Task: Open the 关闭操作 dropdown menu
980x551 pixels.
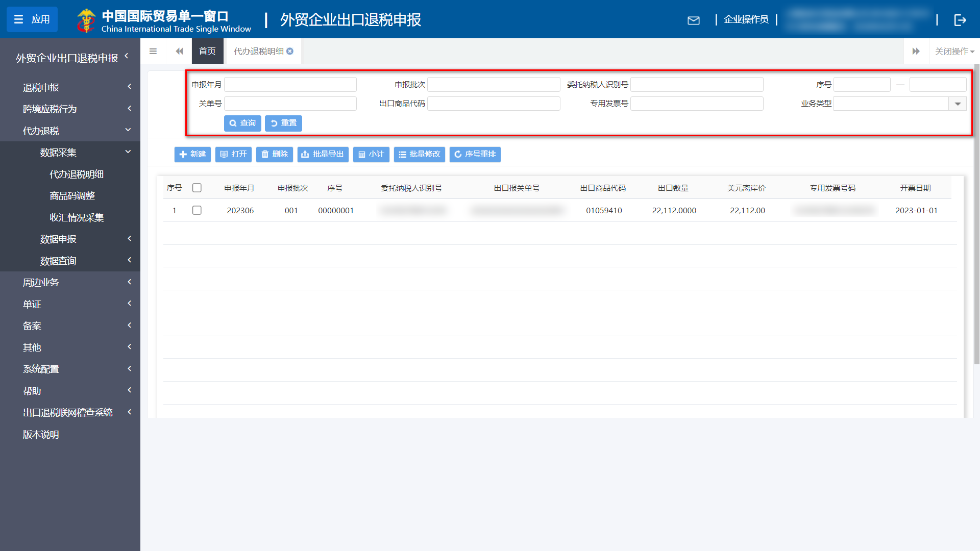Action: [x=954, y=51]
